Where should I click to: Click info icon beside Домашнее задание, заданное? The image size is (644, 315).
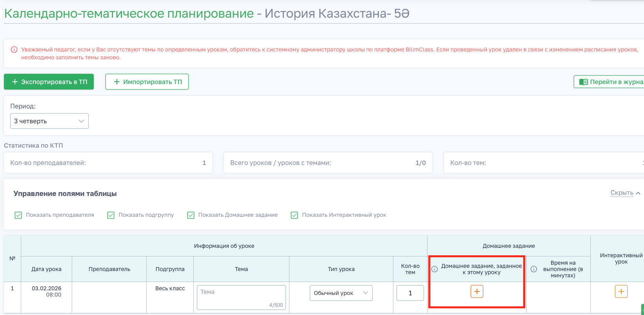pos(435,269)
